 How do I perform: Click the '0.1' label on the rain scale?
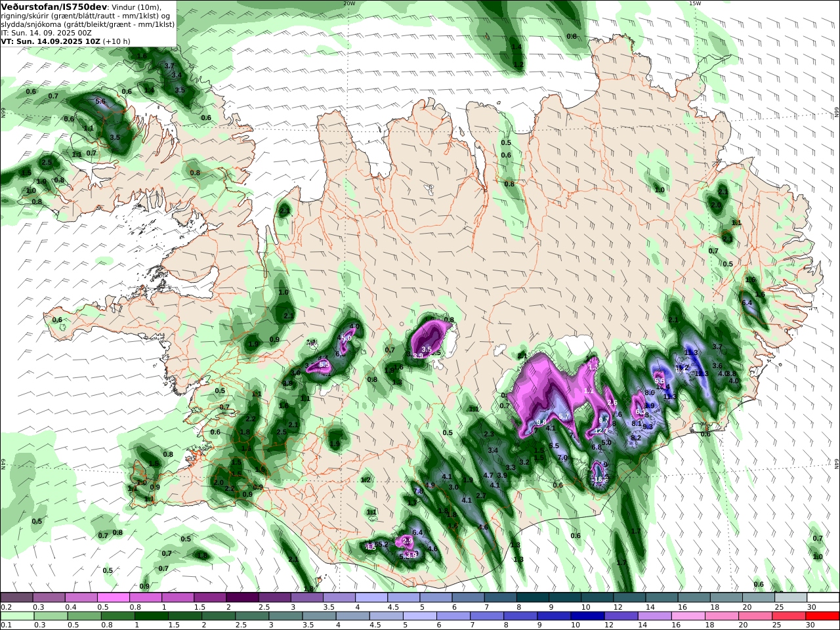[6, 625]
